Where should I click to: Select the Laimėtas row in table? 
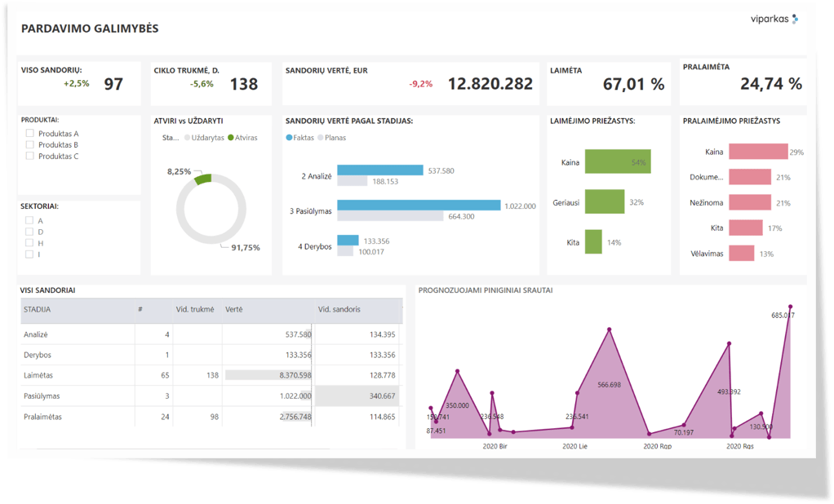40,375
